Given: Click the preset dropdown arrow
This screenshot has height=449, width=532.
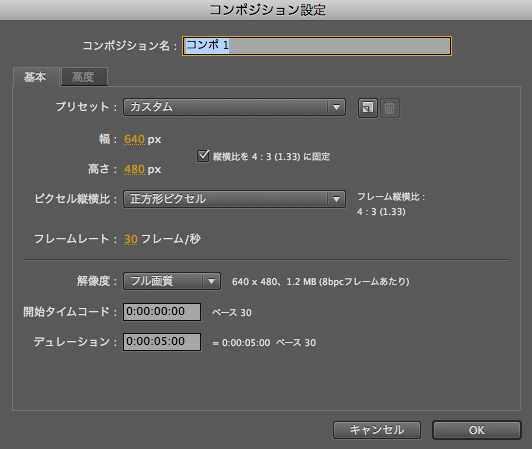Looking at the screenshot, I should [336, 107].
